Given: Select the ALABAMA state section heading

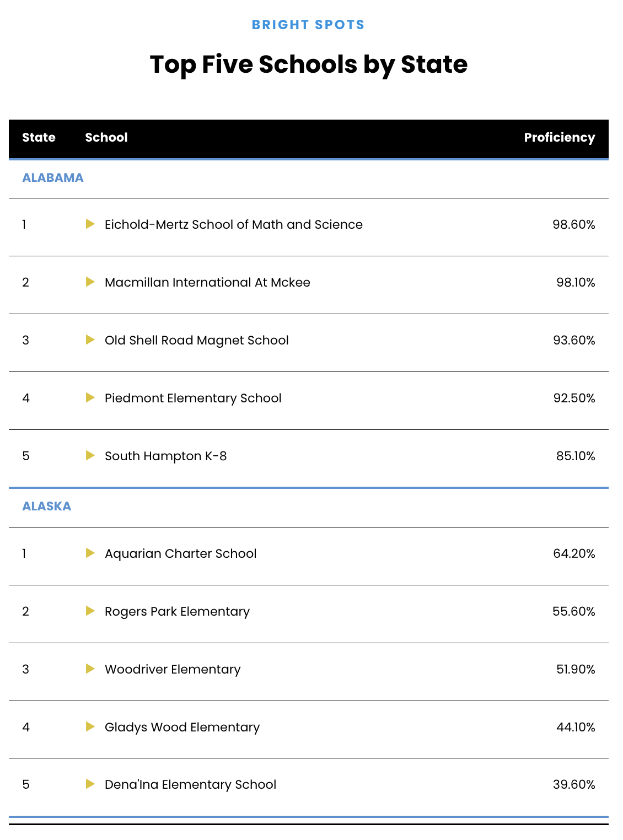Looking at the screenshot, I should [x=53, y=178].
